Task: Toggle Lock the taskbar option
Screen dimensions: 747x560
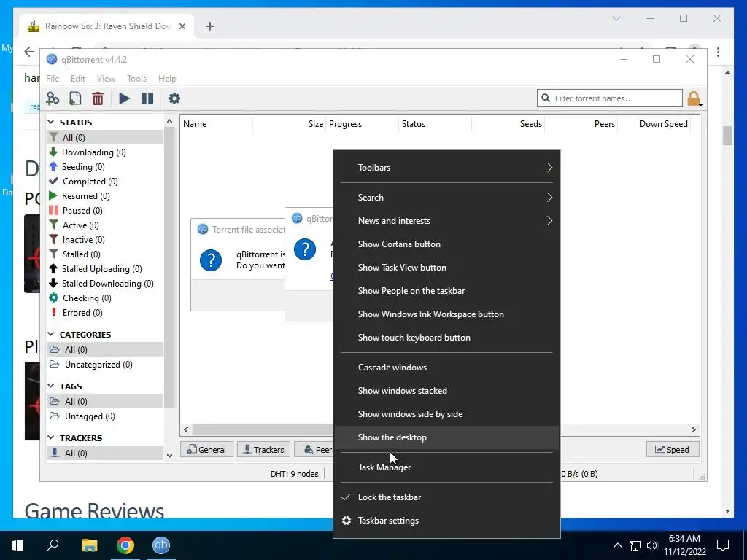Action: click(446, 497)
